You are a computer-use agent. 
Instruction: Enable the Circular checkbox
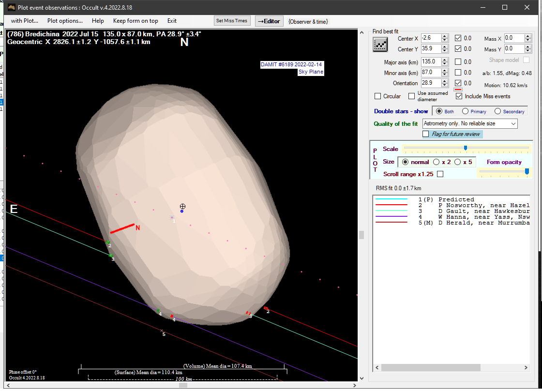click(x=378, y=96)
